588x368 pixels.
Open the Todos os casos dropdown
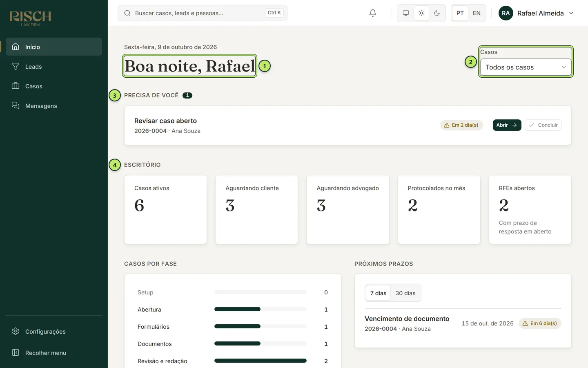pyautogui.click(x=526, y=67)
